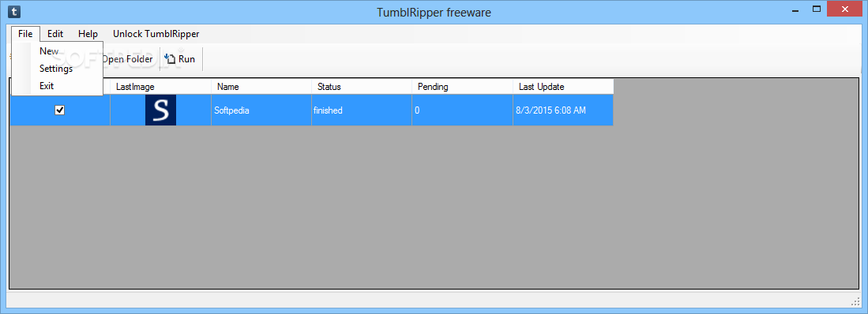868x314 pixels.
Task: Close the TumblRipper window
Action: (845, 9)
